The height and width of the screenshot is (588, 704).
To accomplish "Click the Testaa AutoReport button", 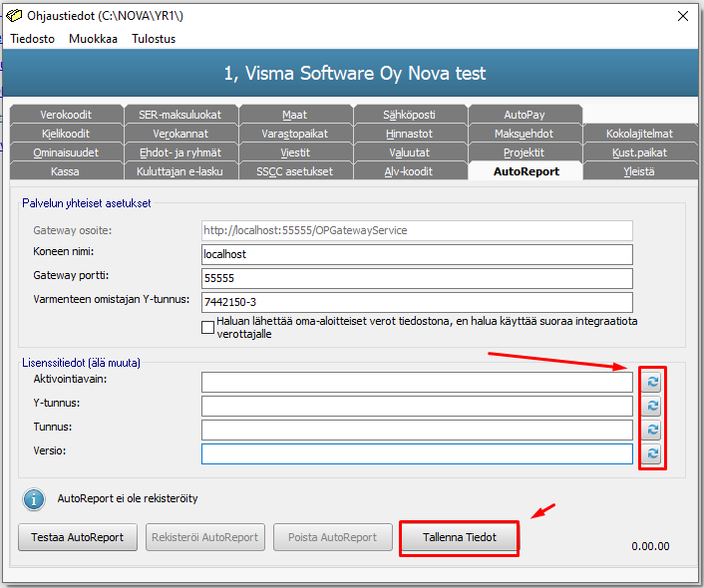I will pos(78,537).
